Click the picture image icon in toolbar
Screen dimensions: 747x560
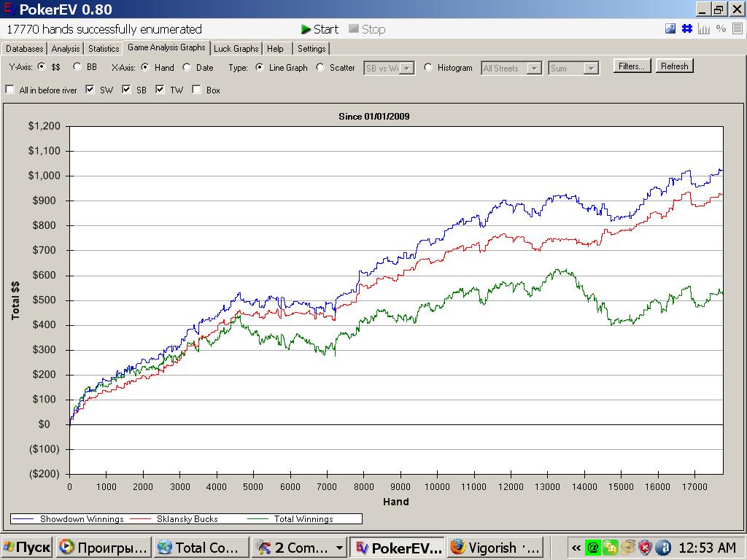tap(670, 29)
